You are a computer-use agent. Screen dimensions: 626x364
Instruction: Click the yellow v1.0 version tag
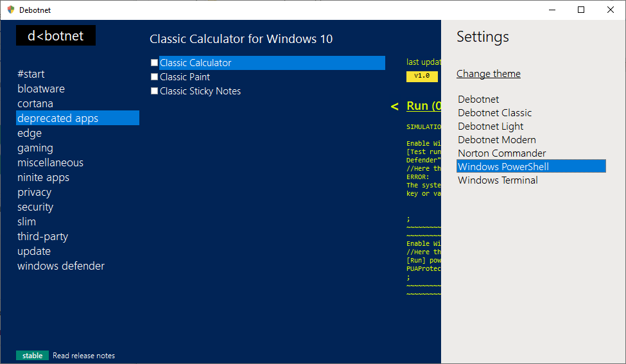(422, 76)
